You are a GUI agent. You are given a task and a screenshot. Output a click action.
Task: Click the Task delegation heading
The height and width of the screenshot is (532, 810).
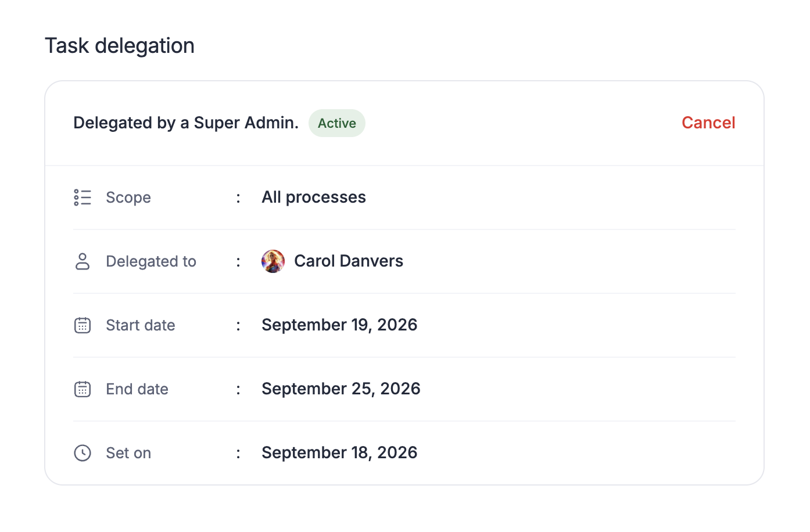pos(120,46)
